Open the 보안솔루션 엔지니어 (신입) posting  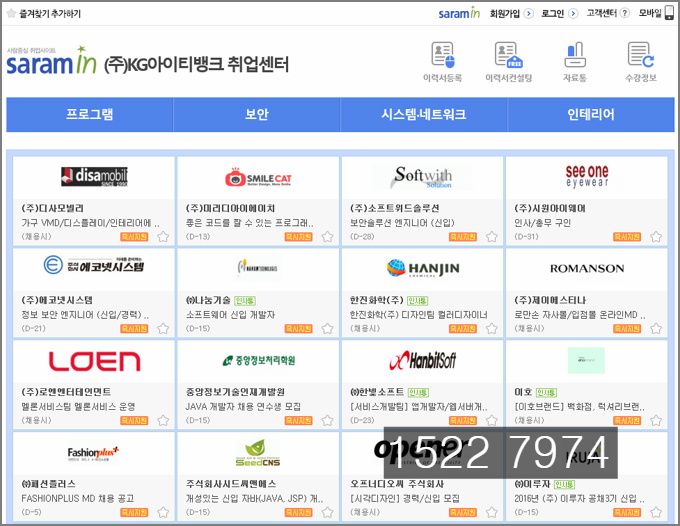[402, 223]
